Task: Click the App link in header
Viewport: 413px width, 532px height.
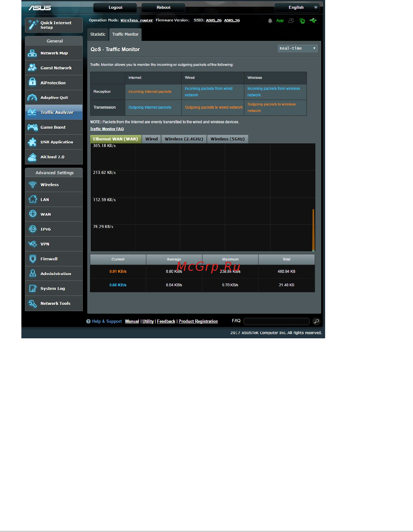Action: coord(280,20)
